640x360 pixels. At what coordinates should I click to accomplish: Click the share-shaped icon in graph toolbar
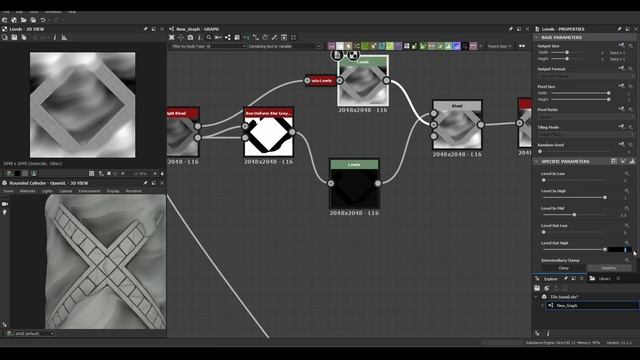coord(228,38)
